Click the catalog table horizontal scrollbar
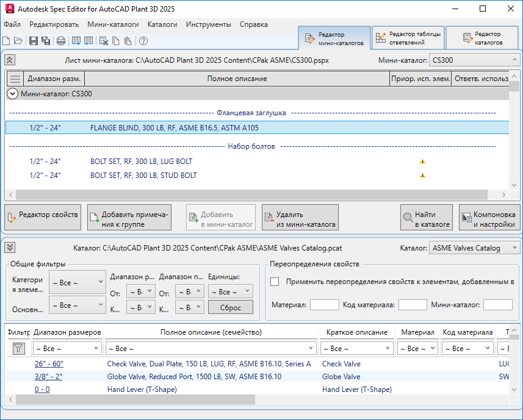The image size is (523, 420). pyautogui.click(x=135, y=399)
